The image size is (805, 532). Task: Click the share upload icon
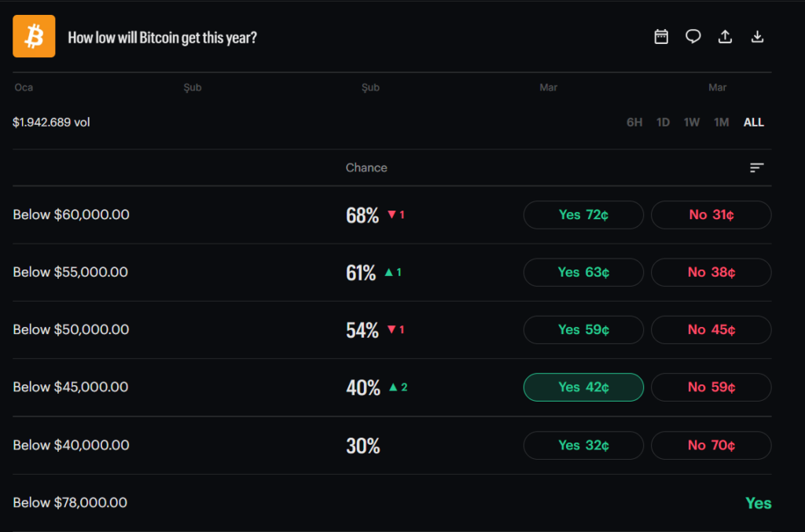click(x=726, y=37)
